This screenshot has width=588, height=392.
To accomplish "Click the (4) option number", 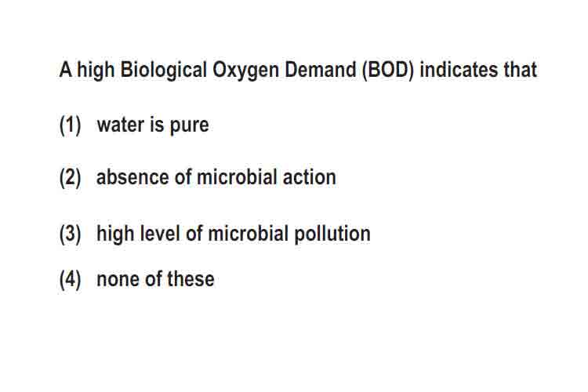I will [x=70, y=279].
